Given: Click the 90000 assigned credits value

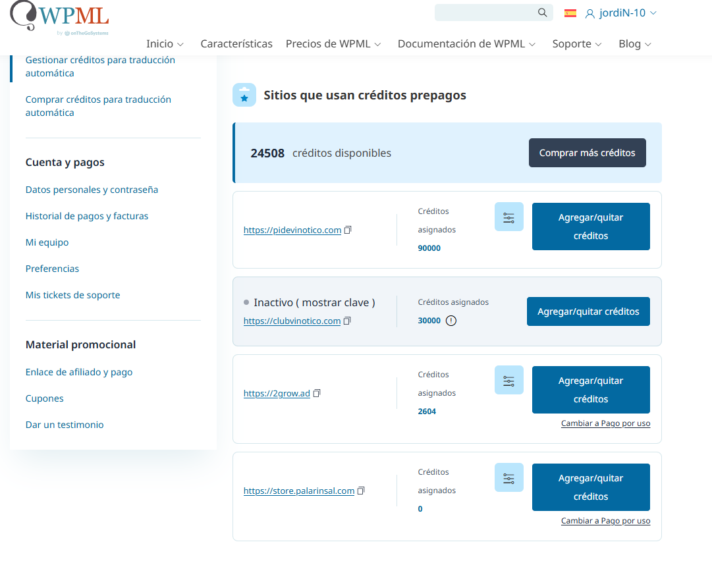Looking at the screenshot, I should 429,248.
